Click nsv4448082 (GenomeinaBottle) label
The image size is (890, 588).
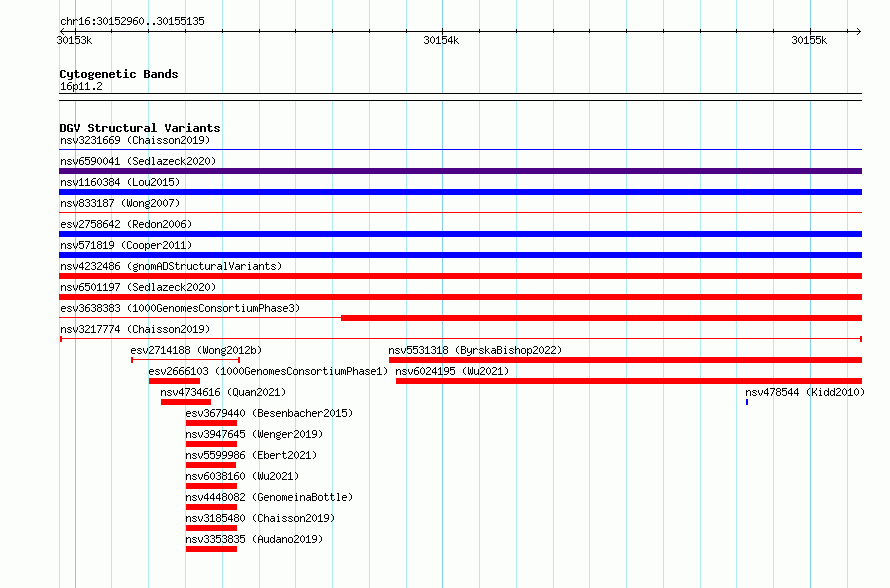click(x=269, y=497)
